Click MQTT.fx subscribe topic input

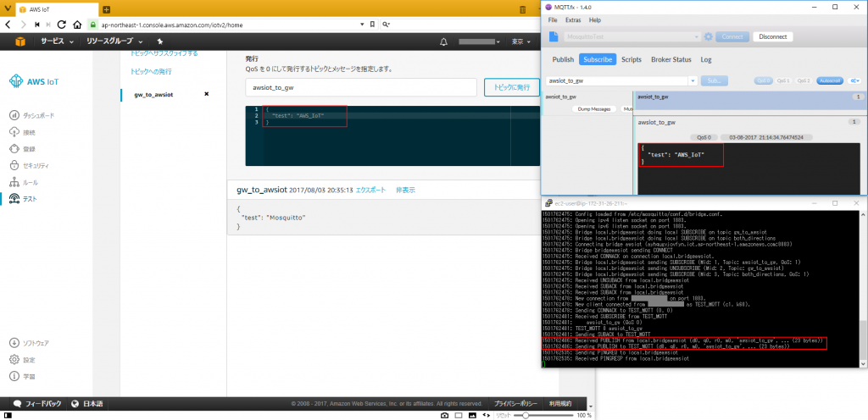(617, 80)
